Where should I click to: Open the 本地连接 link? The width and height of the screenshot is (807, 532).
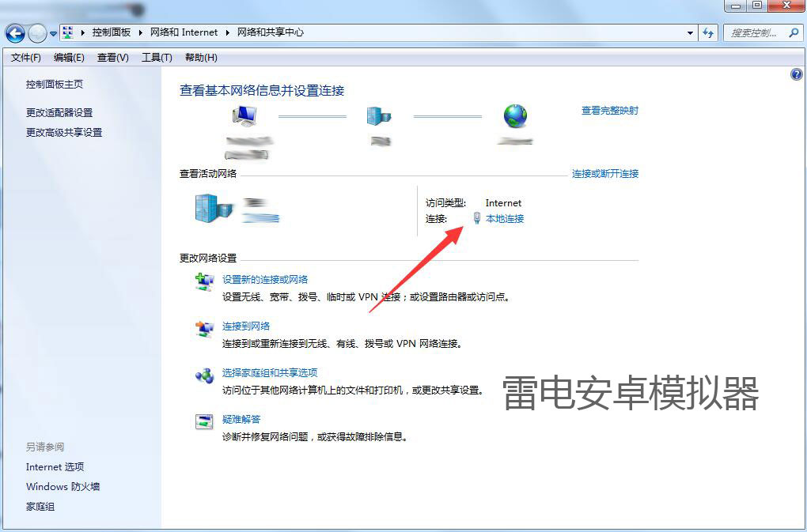click(x=504, y=219)
